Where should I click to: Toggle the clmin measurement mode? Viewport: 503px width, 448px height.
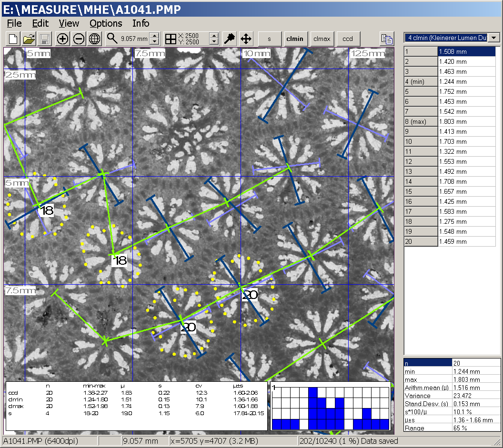click(294, 39)
